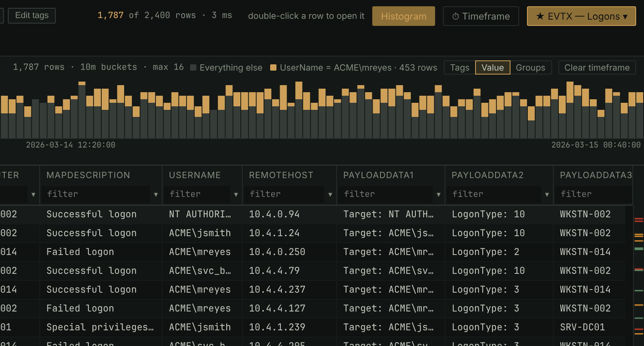Image resolution: width=644 pixels, height=346 pixels.
Task: Select the Failed logon row from 10.4.0.250
Action: coord(313,252)
